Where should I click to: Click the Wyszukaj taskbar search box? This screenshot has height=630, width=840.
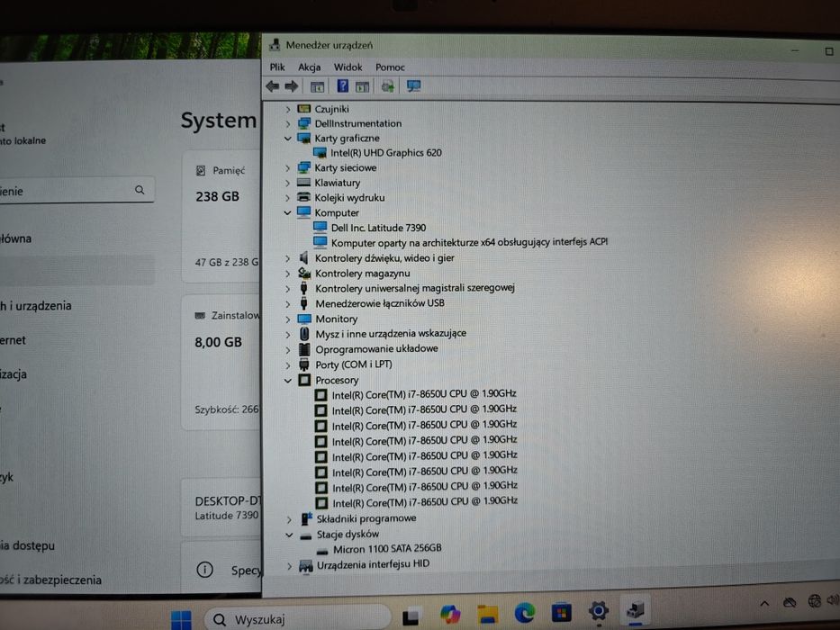point(297,619)
